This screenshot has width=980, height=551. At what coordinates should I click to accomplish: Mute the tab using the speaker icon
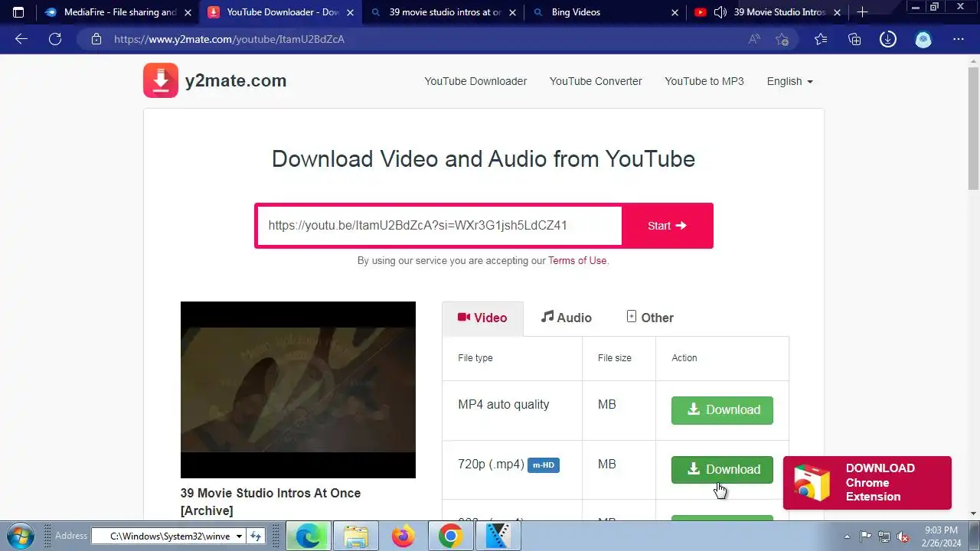(x=720, y=12)
